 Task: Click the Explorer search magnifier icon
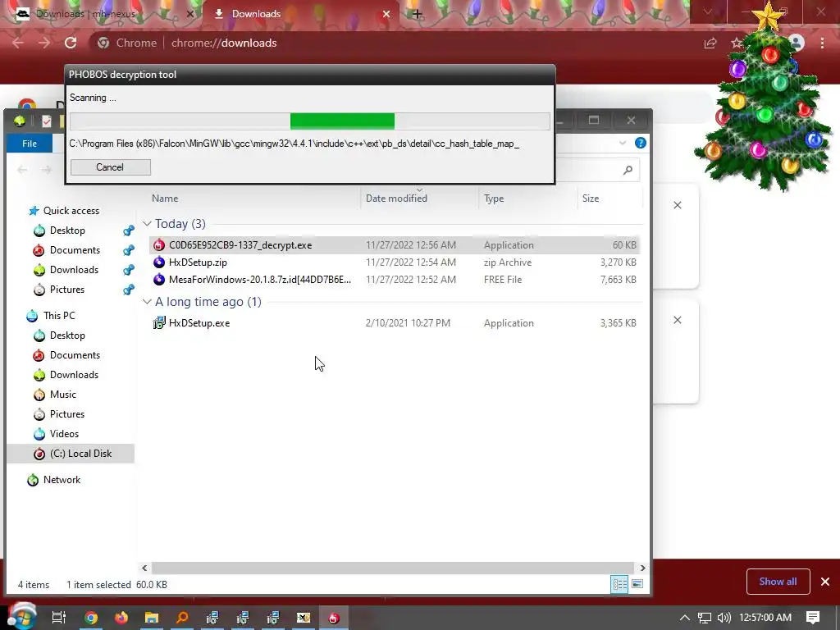coord(628,170)
